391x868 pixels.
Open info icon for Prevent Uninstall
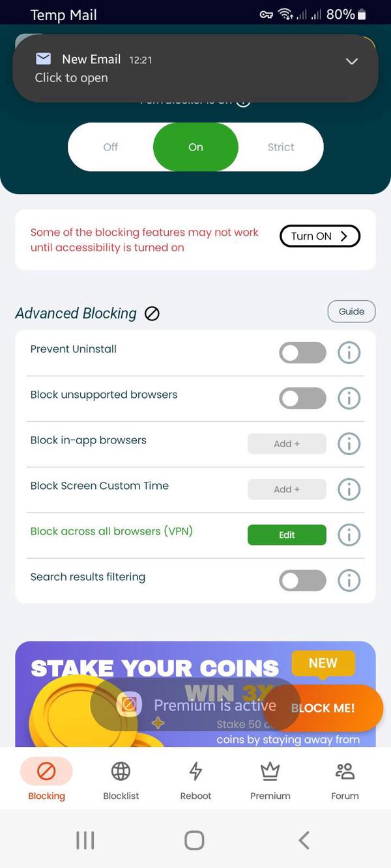tap(349, 353)
